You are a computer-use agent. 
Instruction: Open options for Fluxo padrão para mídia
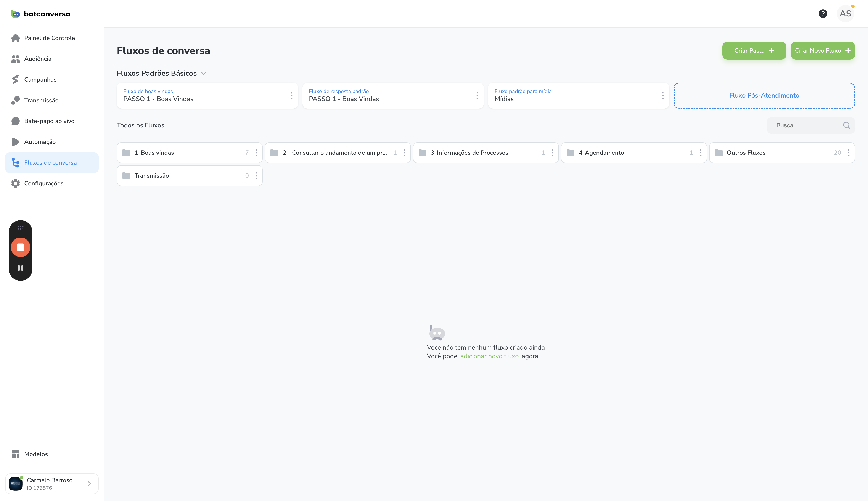[x=663, y=96]
